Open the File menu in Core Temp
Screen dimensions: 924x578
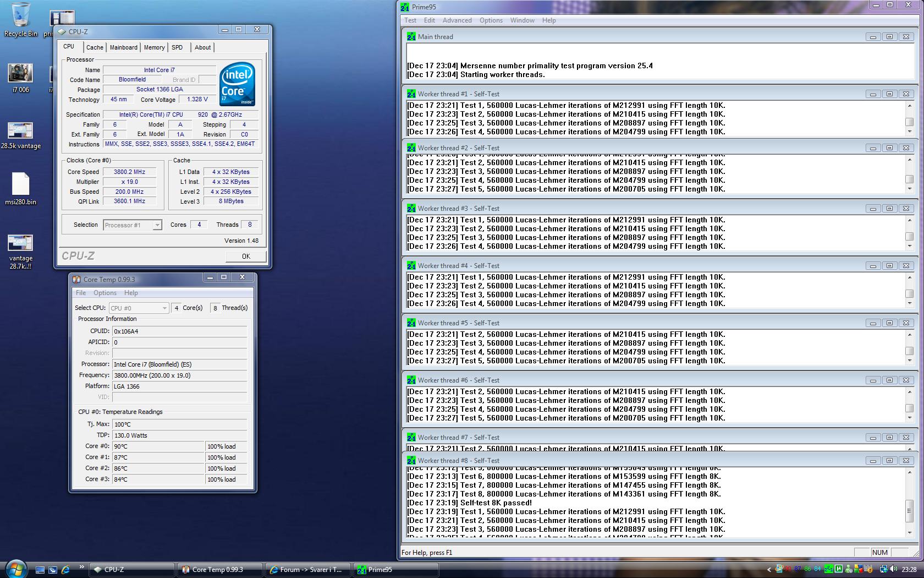click(81, 293)
